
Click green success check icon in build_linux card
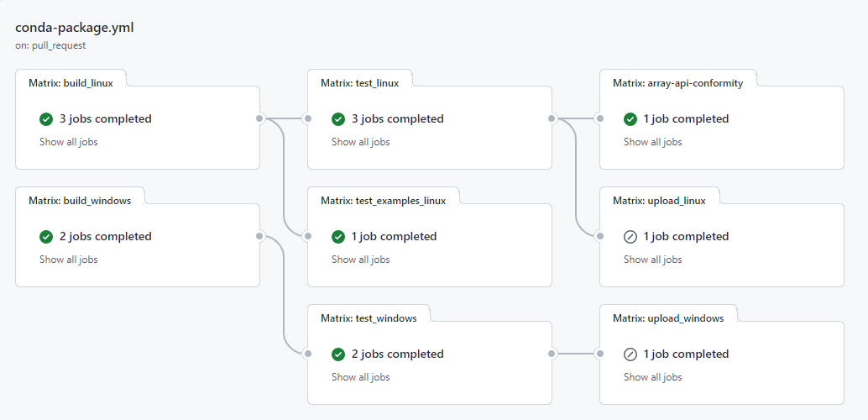46,118
